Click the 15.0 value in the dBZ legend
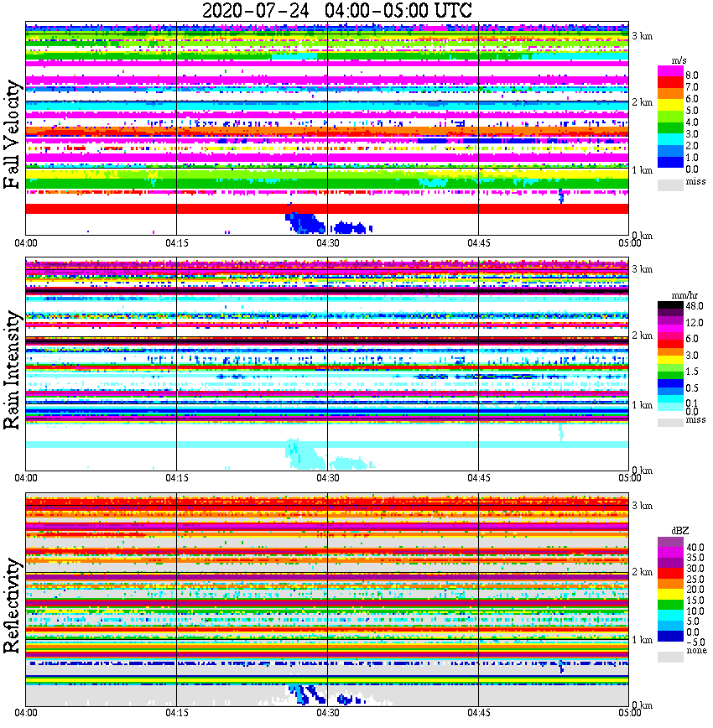713x728 pixels. 695,601
